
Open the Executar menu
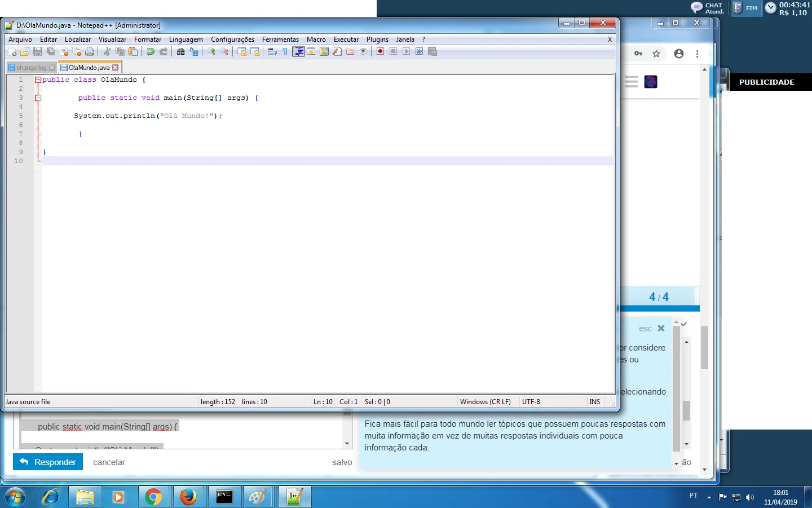click(x=346, y=40)
